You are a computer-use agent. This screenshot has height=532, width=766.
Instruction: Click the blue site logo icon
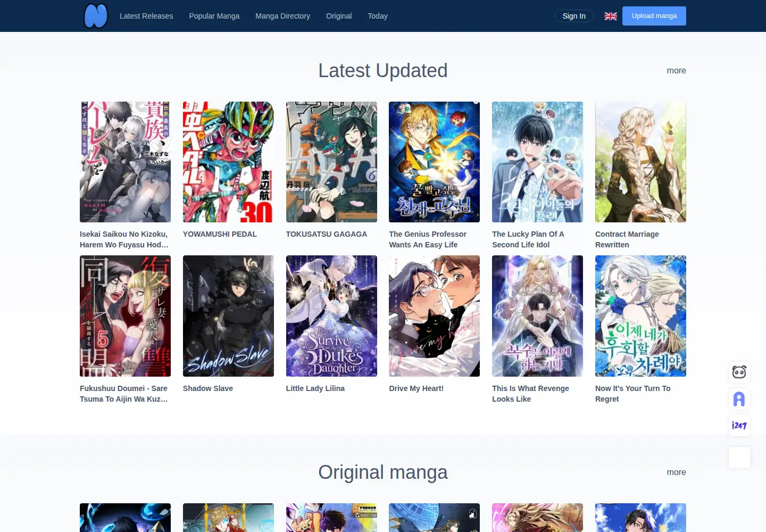tap(96, 16)
